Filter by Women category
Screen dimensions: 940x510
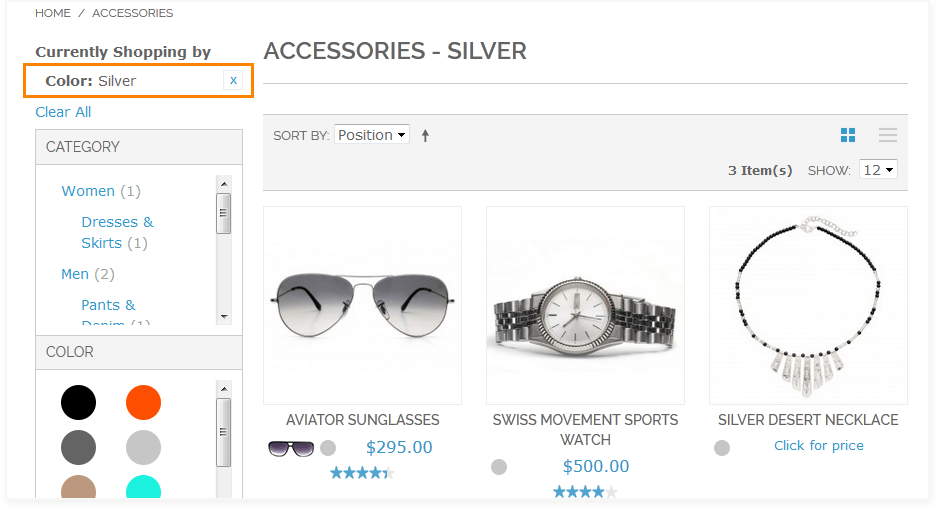(88, 191)
